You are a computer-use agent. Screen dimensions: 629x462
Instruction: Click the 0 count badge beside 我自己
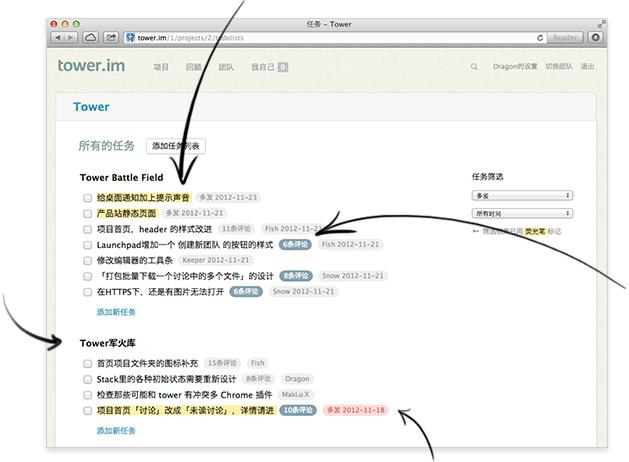pyautogui.click(x=283, y=67)
